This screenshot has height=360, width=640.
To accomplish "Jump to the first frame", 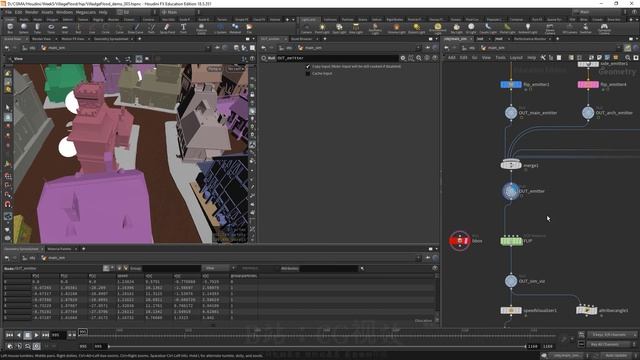I will click(9, 335).
